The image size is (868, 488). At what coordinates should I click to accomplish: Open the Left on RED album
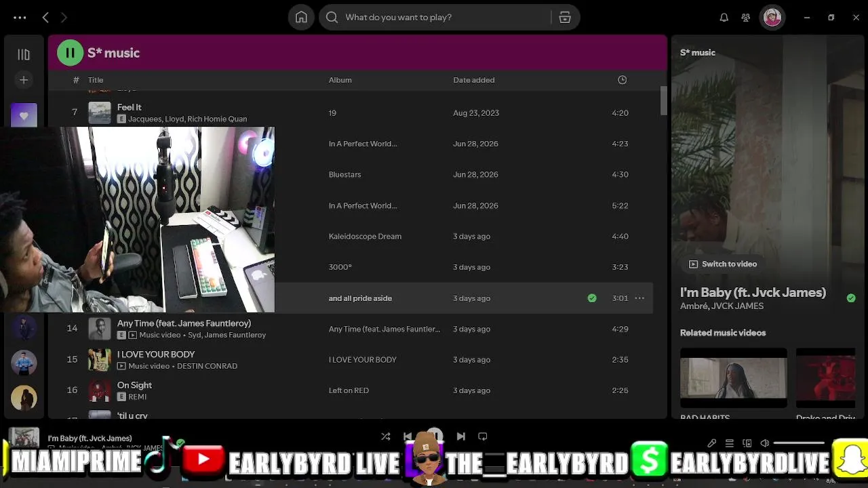click(x=349, y=390)
